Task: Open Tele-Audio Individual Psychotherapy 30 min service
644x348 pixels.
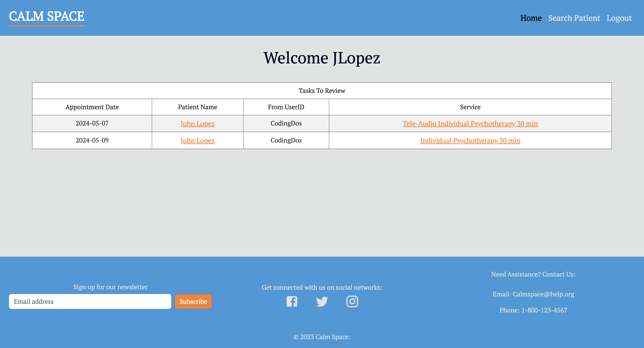Action: 470,124
